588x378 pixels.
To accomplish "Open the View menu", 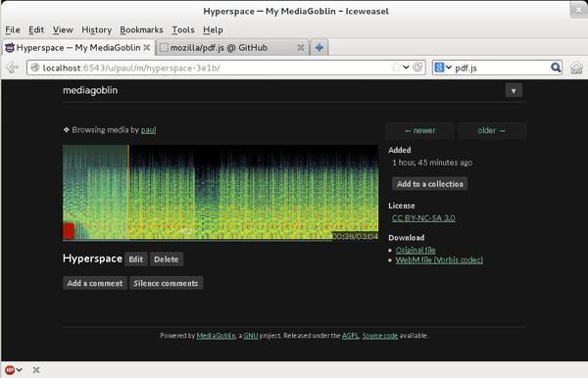I will coord(63,30).
